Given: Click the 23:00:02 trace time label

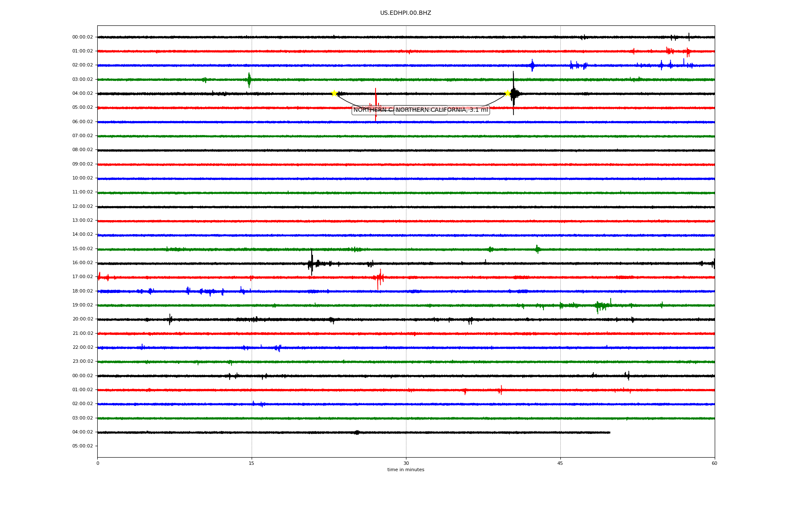Looking at the screenshot, I should coord(82,362).
